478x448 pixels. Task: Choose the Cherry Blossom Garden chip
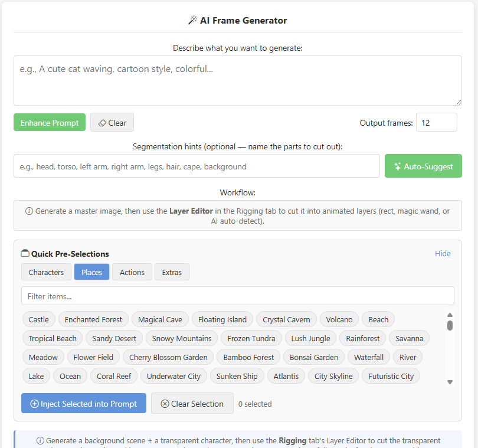point(168,358)
